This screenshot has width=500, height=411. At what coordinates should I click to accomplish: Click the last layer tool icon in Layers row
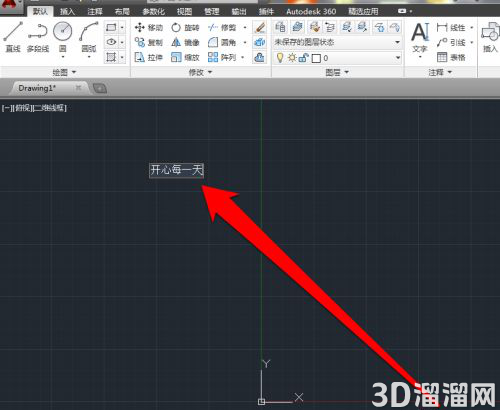click(x=394, y=27)
